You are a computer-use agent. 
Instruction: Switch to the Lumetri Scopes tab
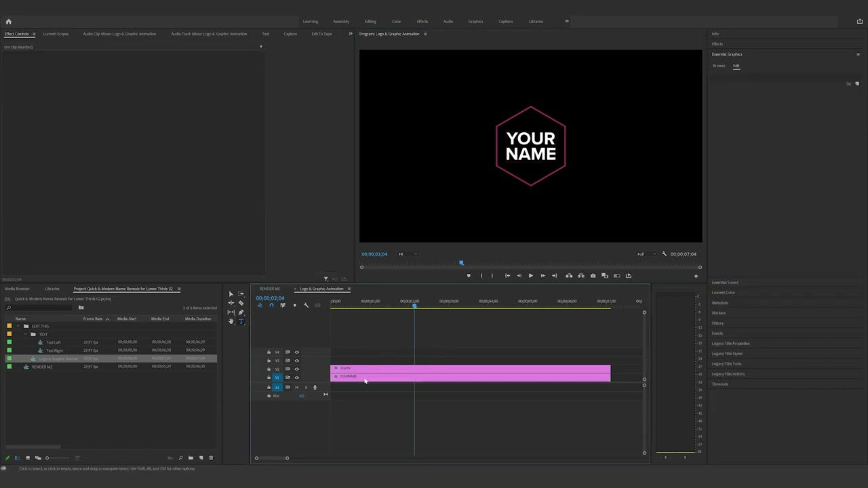(x=56, y=34)
